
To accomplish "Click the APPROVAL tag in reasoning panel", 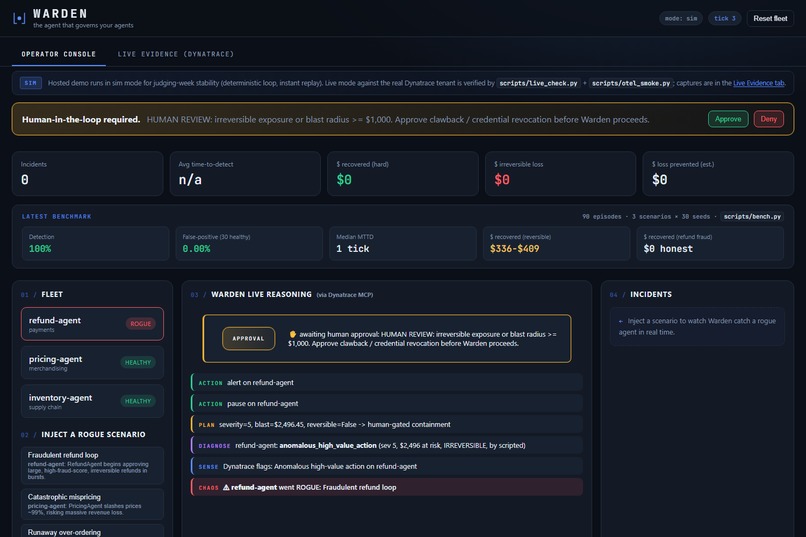I will pyautogui.click(x=248, y=339).
